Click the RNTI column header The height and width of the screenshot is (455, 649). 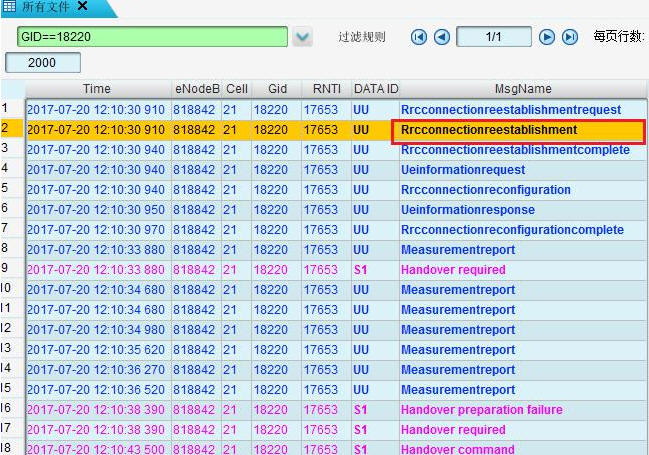click(325, 89)
